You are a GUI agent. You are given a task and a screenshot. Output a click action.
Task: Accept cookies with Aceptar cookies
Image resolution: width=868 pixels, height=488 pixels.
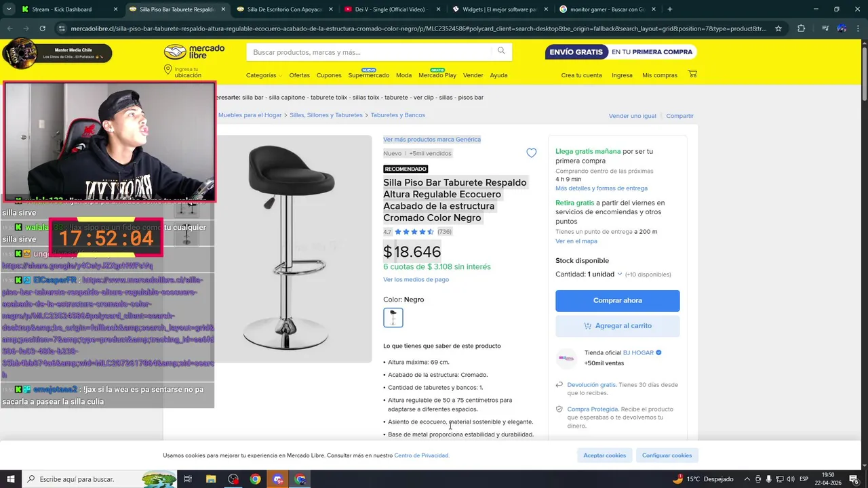point(605,455)
